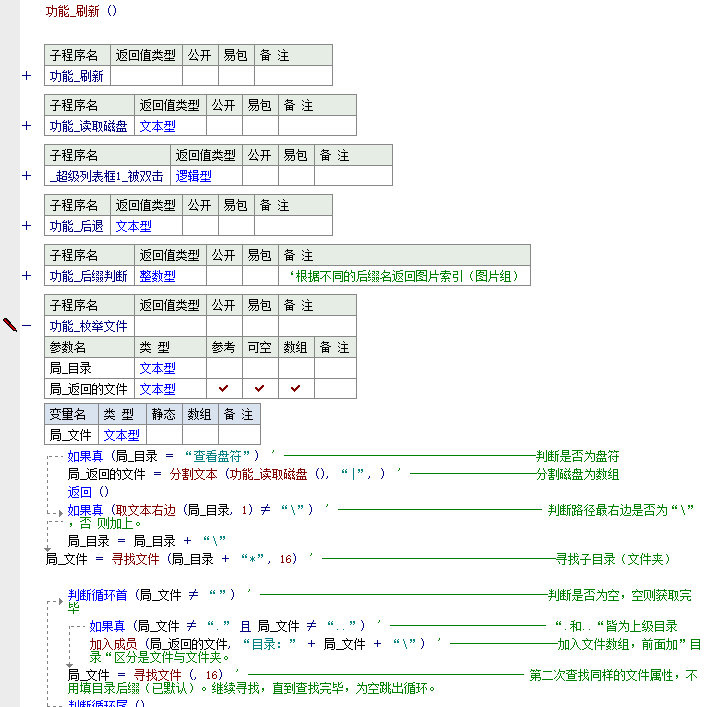Image resolution: width=708 pixels, height=707 pixels.
Task: Expand the 功能_后缀判断 subroutine
Action: (27, 276)
